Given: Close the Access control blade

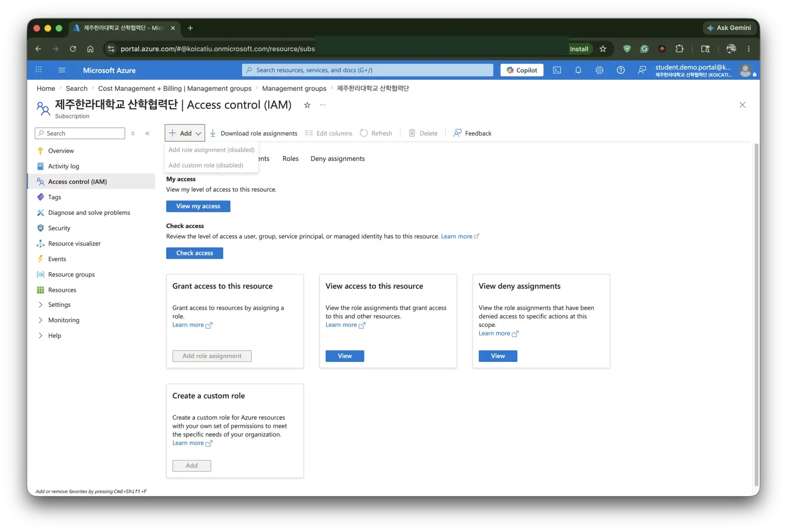Looking at the screenshot, I should click(x=742, y=105).
